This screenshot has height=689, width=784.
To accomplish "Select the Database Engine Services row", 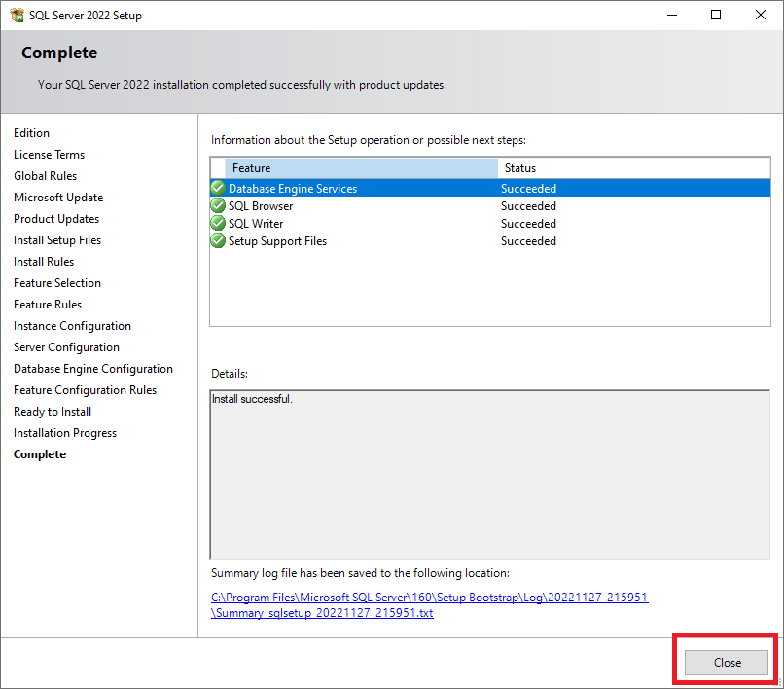I will 293,189.
